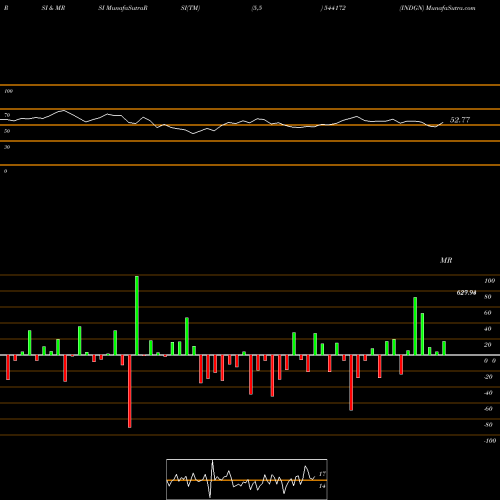Click the end point of the RSI line
500x500 pixels.
(x=443, y=122)
